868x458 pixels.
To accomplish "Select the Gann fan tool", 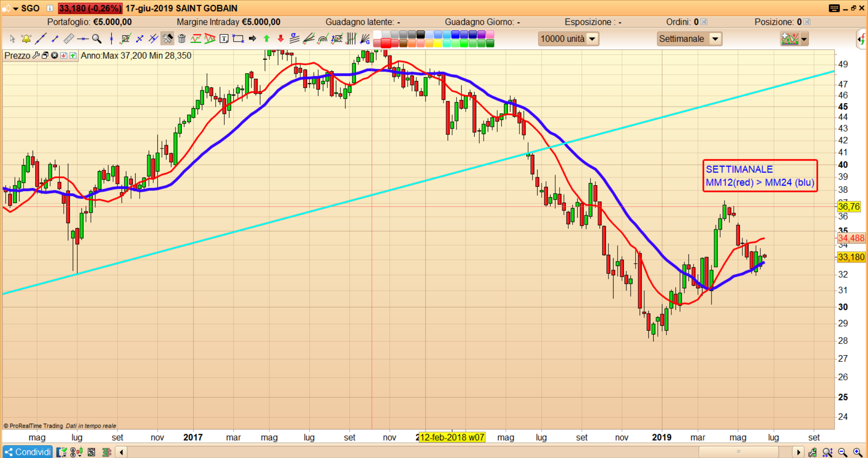I will (x=365, y=39).
